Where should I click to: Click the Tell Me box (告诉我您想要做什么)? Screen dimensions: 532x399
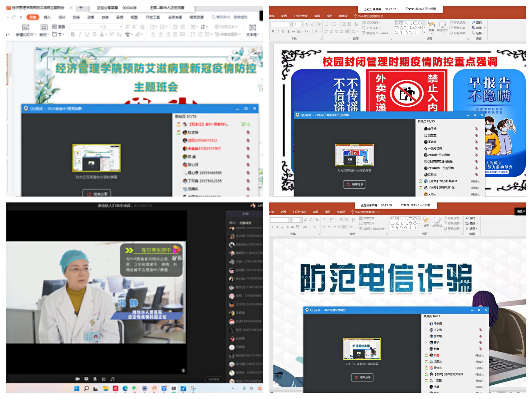(x=370, y=16)
